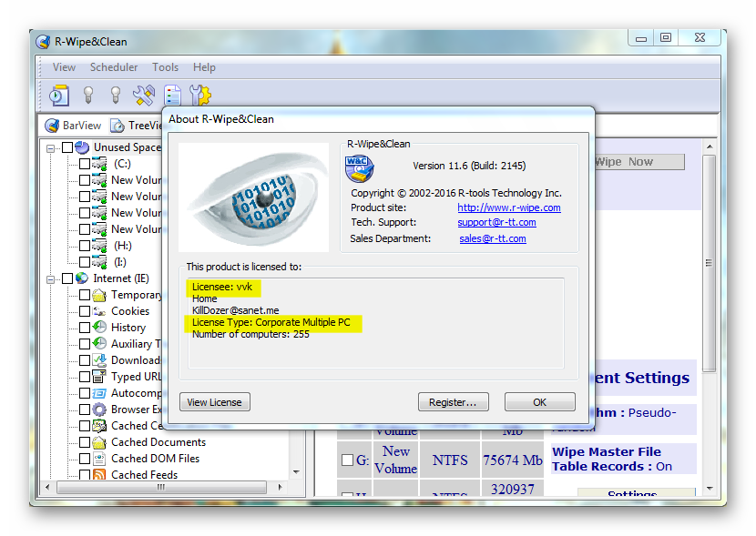Click the Cookies item icon
756x536 pixels.
(x=99, y=311)
